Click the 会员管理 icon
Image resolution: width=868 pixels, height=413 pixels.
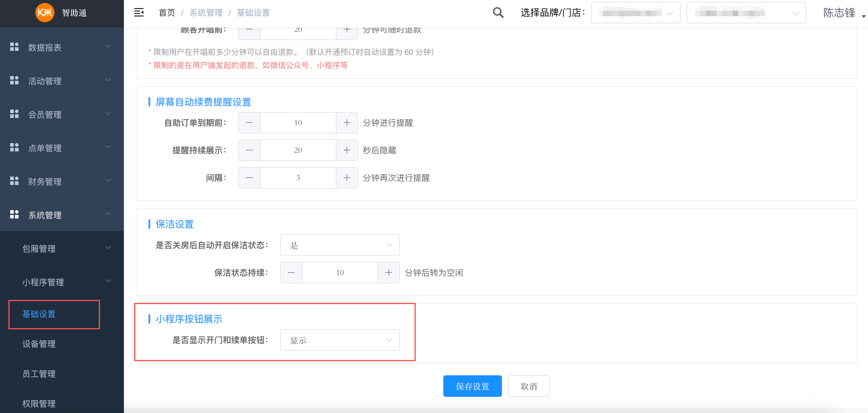click(x=14, y=114)
